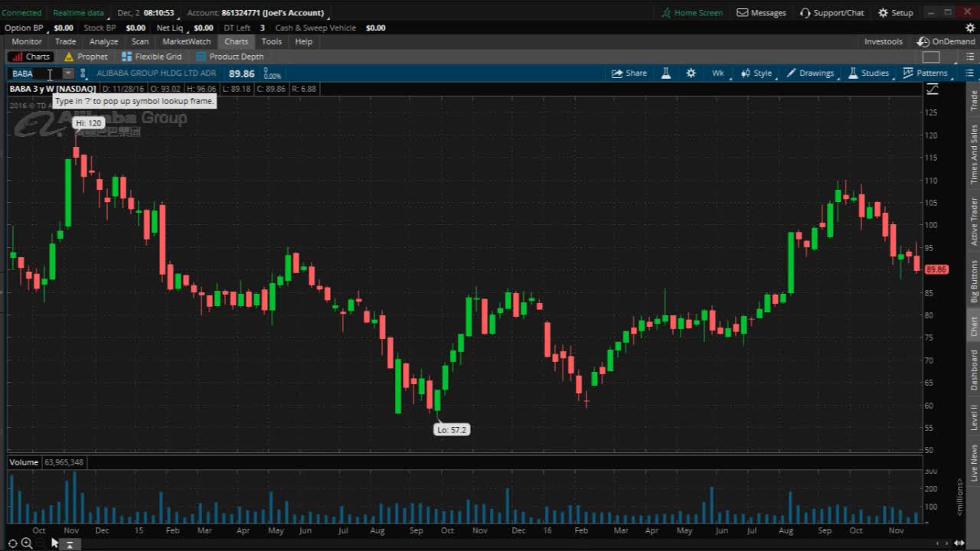
Task: Open the Style menu
Action: pyautogui.click(x=756, y=73)
